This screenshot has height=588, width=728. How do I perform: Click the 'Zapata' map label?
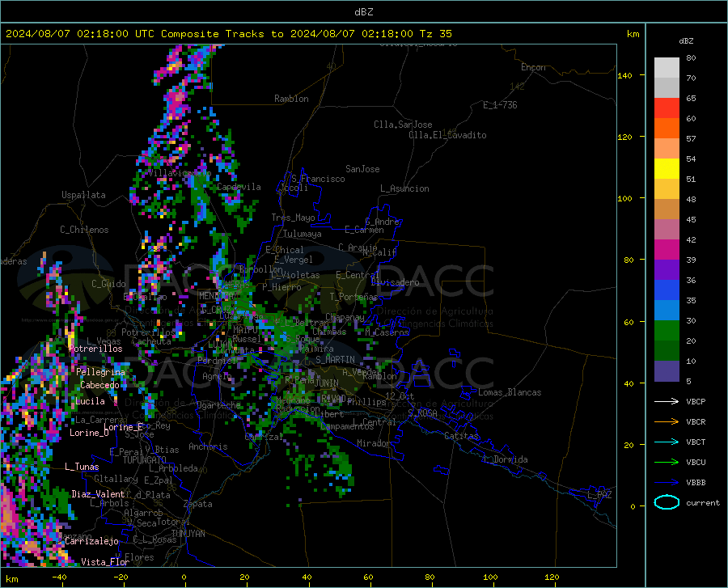pyautogui.click(x=198, y=504)
